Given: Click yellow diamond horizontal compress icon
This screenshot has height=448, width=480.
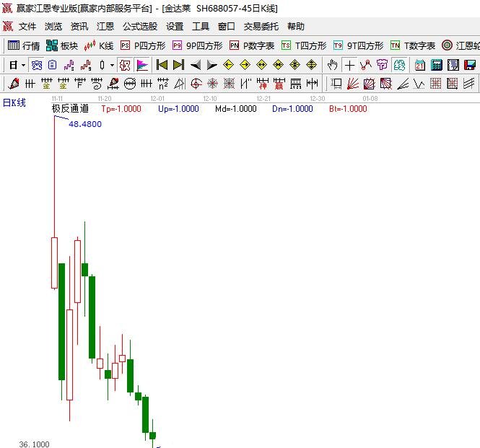Looking at the screenshot, I should (279, 65).
